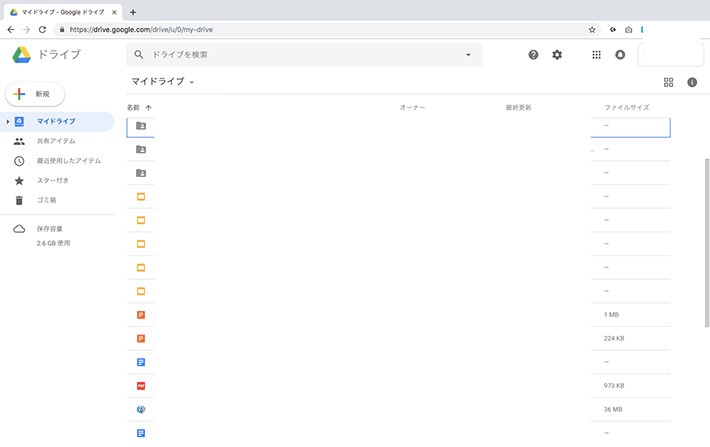Click the lock icon in address bar

click(62, 30)
